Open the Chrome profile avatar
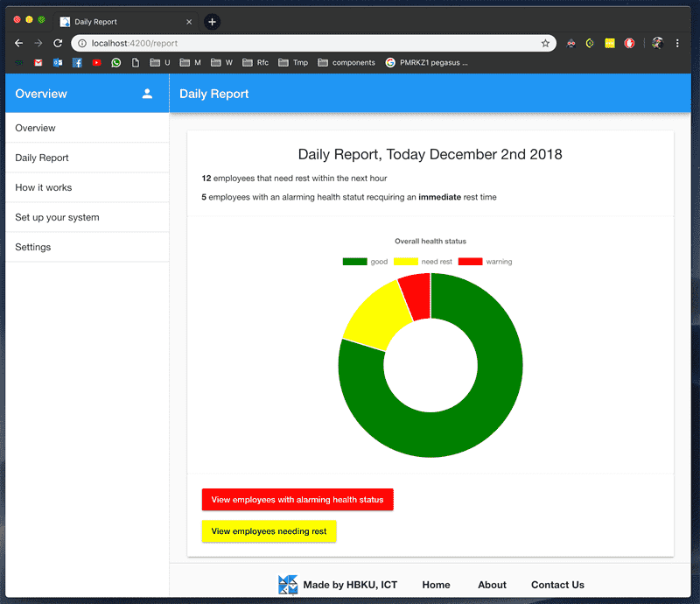 click(657, 44)
